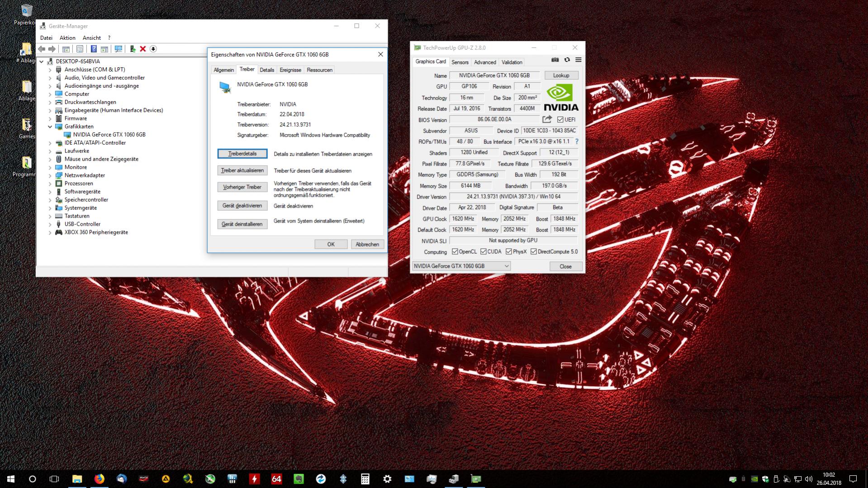Collapse the Grafikkarten tree node

(x=50, y=127)
